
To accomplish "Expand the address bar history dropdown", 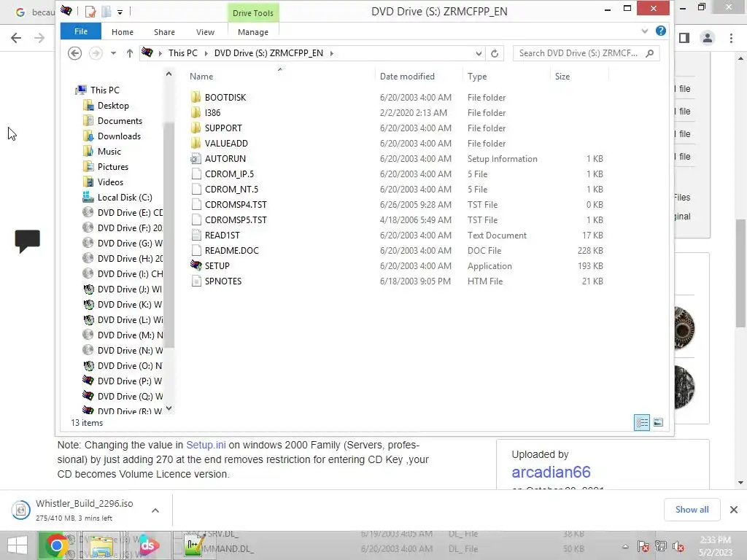I will point(479,53).
